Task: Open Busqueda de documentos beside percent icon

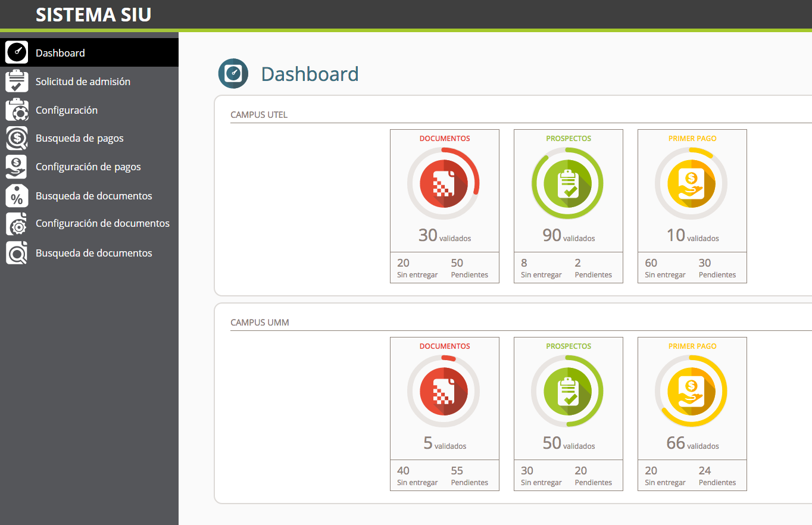Action: 89,195
